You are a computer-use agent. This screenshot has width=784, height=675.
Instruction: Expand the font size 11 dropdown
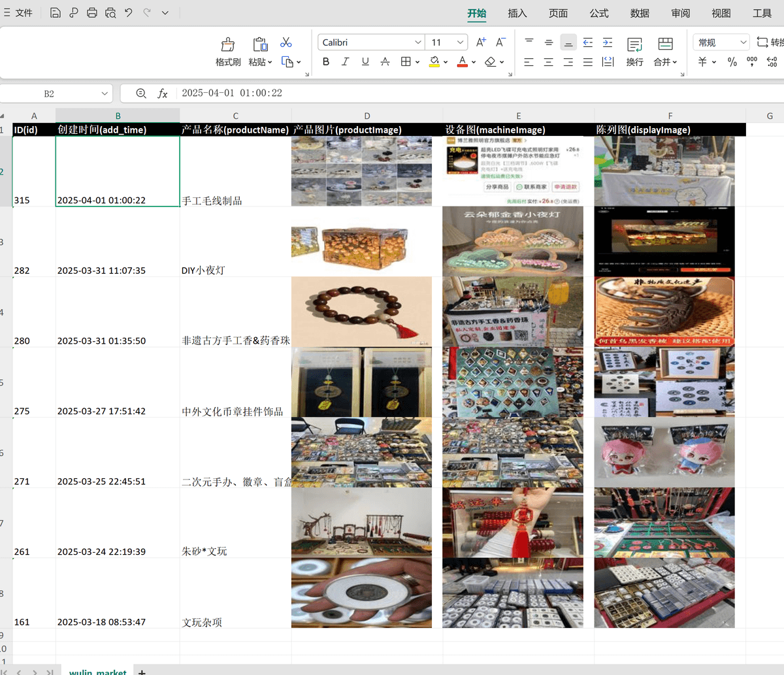460,42
